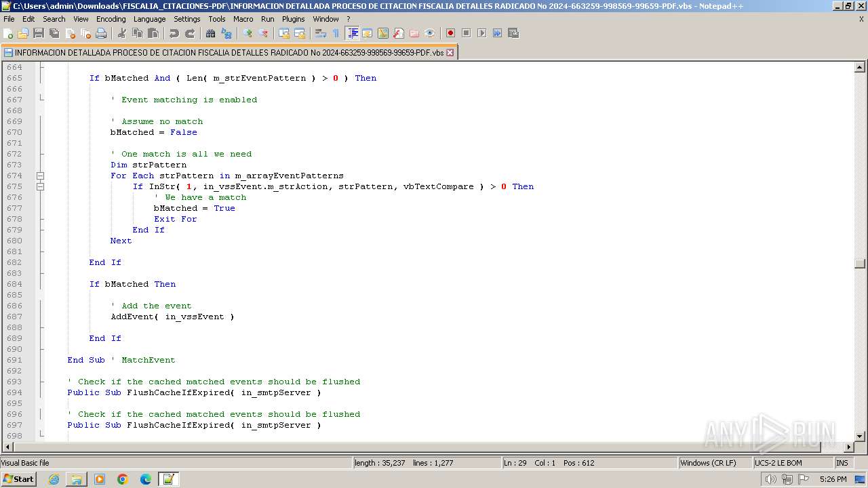Undo the last action via toolbar
This screenshot has width=868, height=488.
[x=174, y=33]
